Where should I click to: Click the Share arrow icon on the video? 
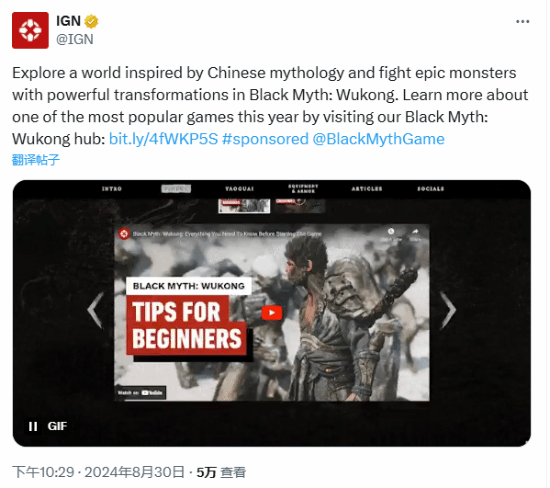(415, 232)
